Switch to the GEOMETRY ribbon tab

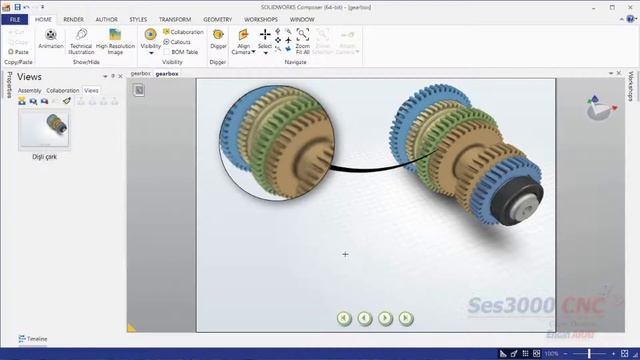pyautogui.click(x=218, y=20)
